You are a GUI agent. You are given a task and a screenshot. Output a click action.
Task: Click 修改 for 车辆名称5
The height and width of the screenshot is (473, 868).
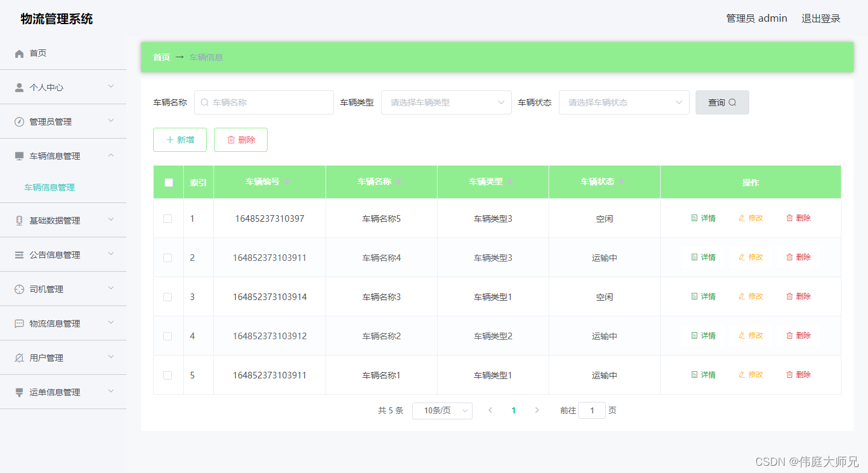[x=751, y=218]
